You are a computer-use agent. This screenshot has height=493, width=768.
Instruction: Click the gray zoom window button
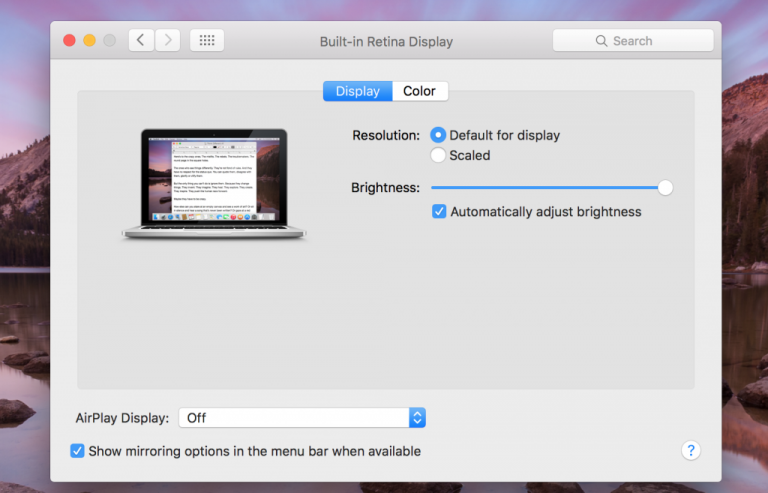(x=109, y=41)
